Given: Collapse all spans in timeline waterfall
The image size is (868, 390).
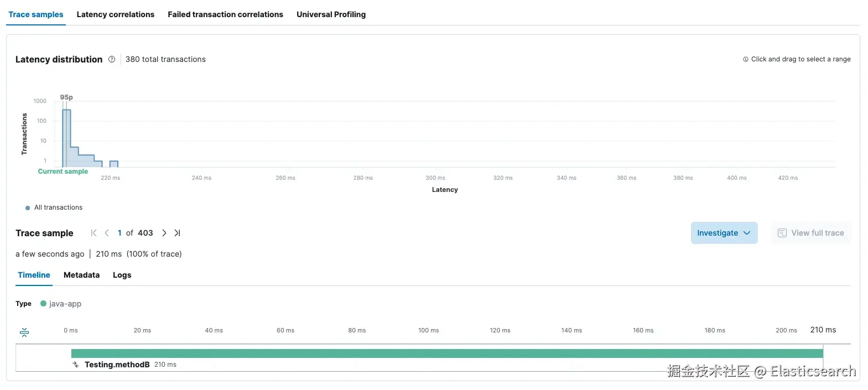Looking at the screenshot, I should pyautogui.click(x=24, y=332).
